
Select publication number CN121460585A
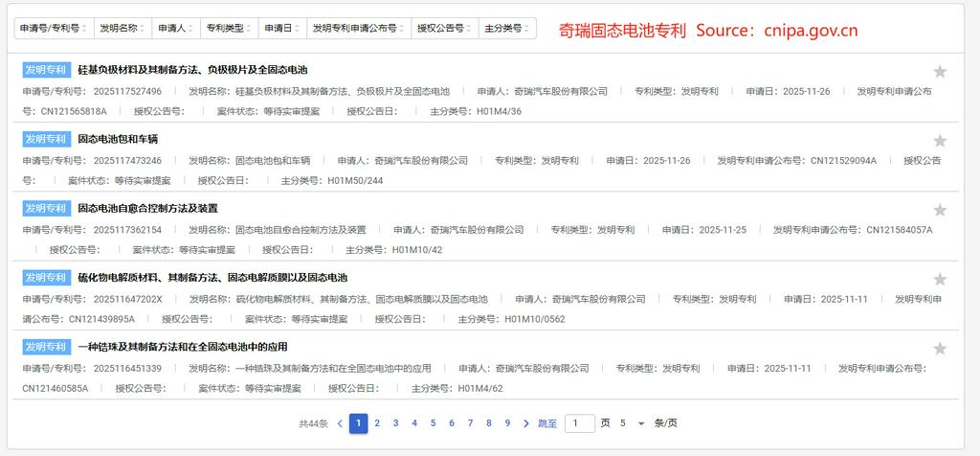click(x=55, y=389)
